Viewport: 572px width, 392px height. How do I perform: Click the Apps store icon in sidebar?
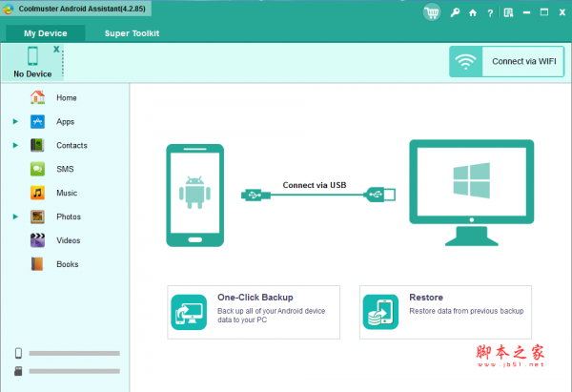[37, 121]
